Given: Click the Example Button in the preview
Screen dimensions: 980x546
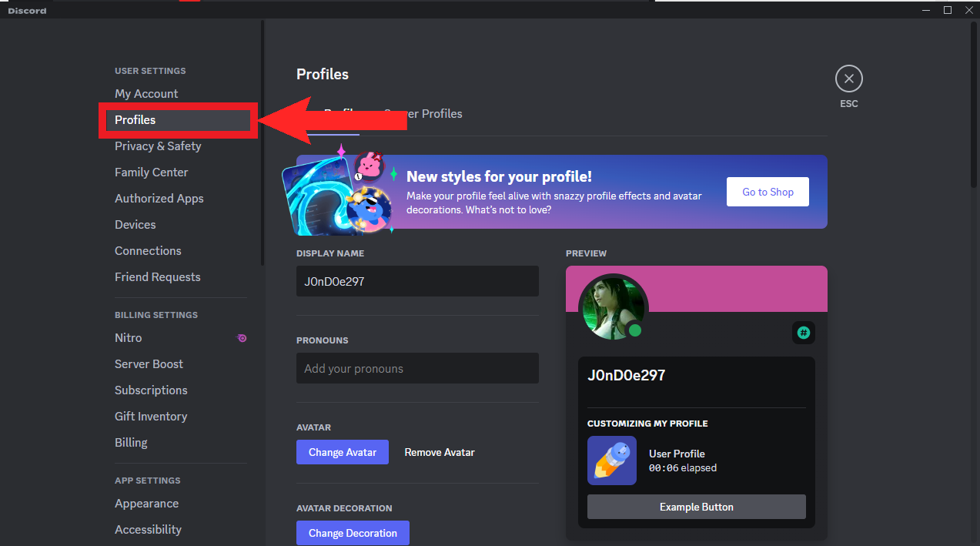Looking at the screenshot, I should point(697,507).
